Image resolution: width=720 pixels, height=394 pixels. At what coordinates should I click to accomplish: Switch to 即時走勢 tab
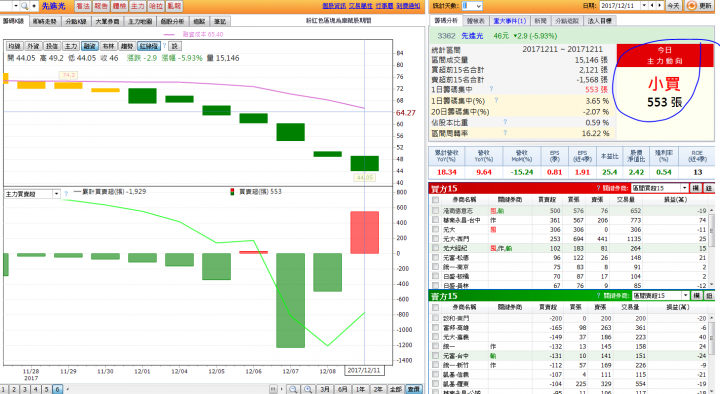[45, 21]
